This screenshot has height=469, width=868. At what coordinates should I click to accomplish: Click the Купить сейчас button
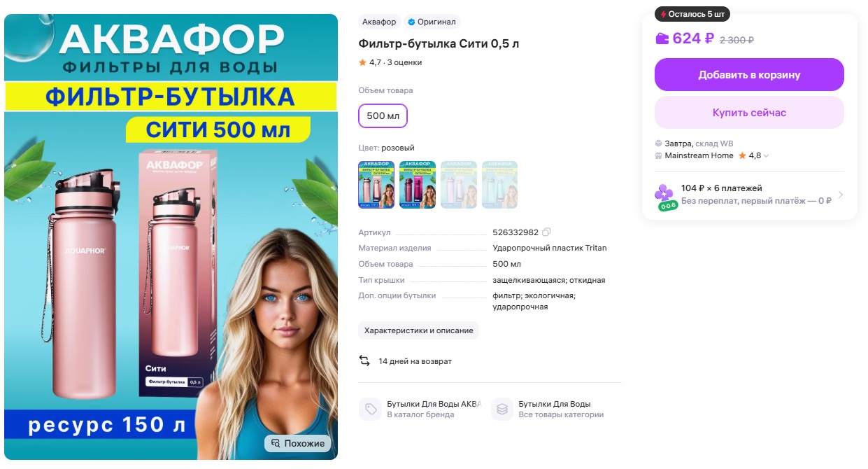[x=749, y=113]
